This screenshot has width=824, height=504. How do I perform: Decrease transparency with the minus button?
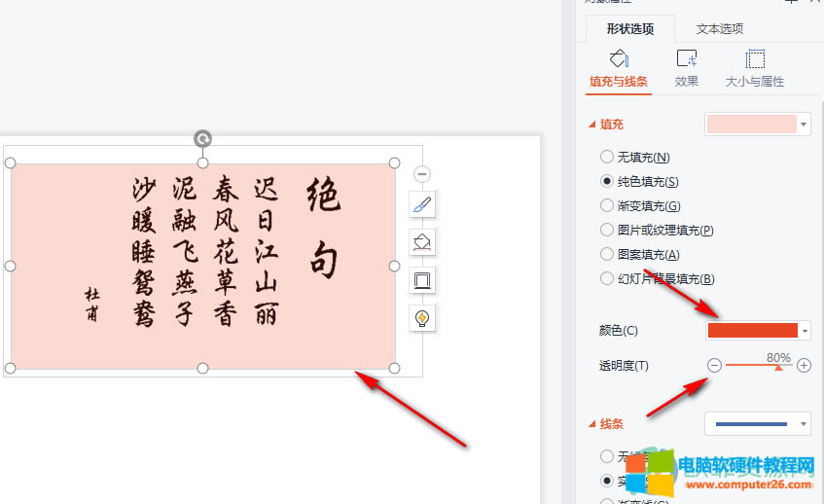point(714,365)
